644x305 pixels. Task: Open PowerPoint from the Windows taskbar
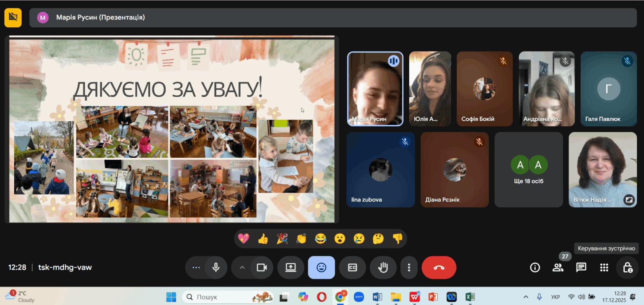433,297
